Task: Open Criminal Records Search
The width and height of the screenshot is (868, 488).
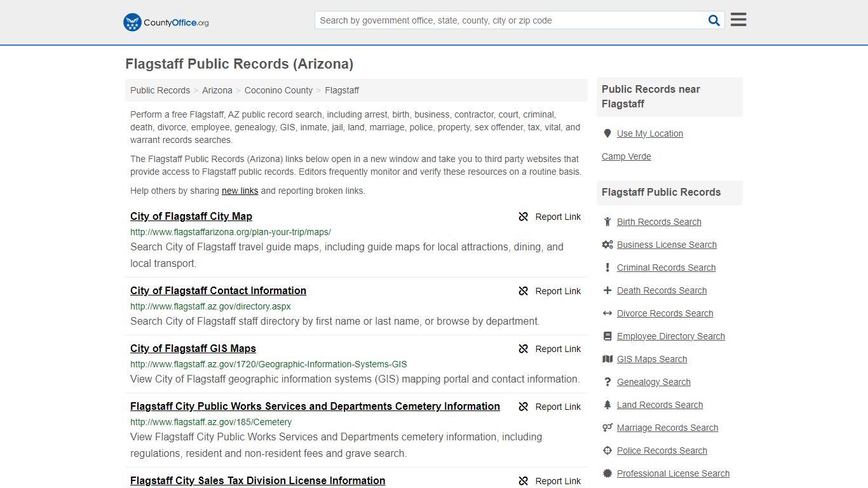Action: 666,268
